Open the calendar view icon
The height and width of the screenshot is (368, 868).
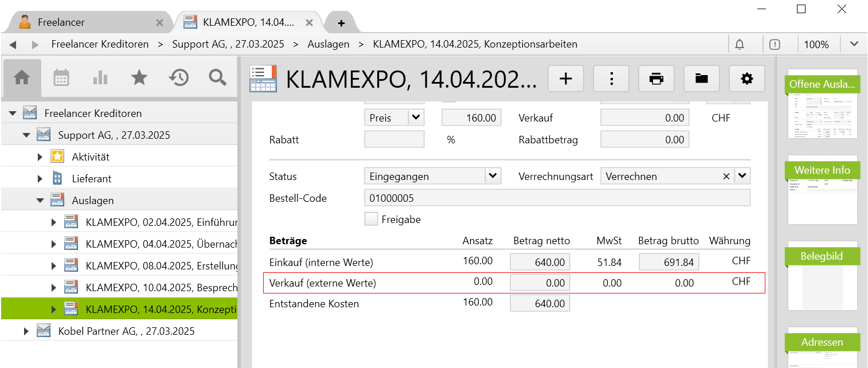click(x=61, y=78)
